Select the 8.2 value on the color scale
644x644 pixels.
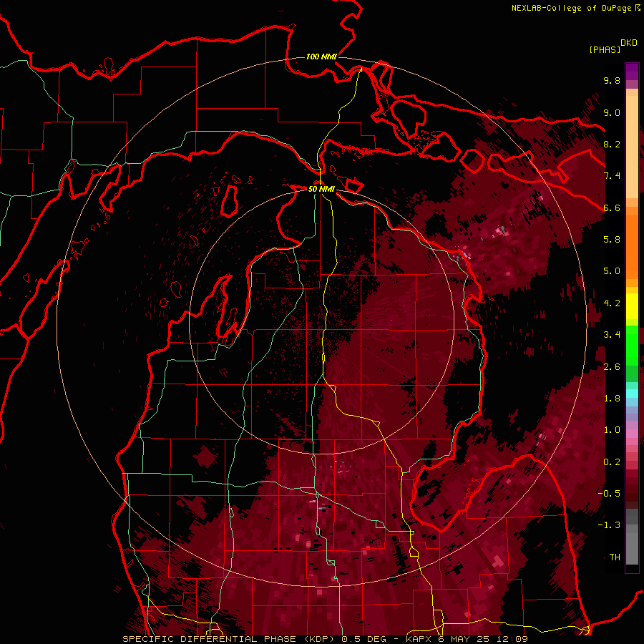612,145
